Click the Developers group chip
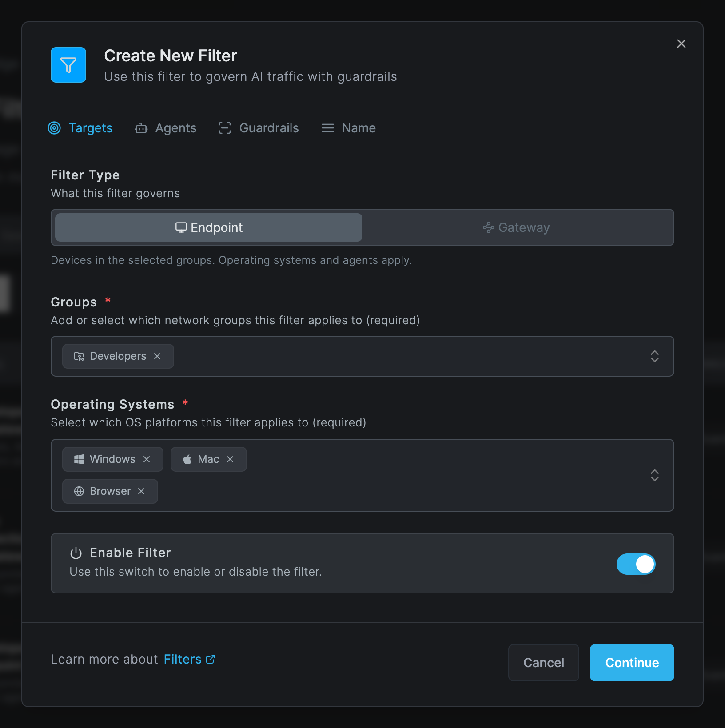This screenshot has height=728, width=725. point(118,356)
